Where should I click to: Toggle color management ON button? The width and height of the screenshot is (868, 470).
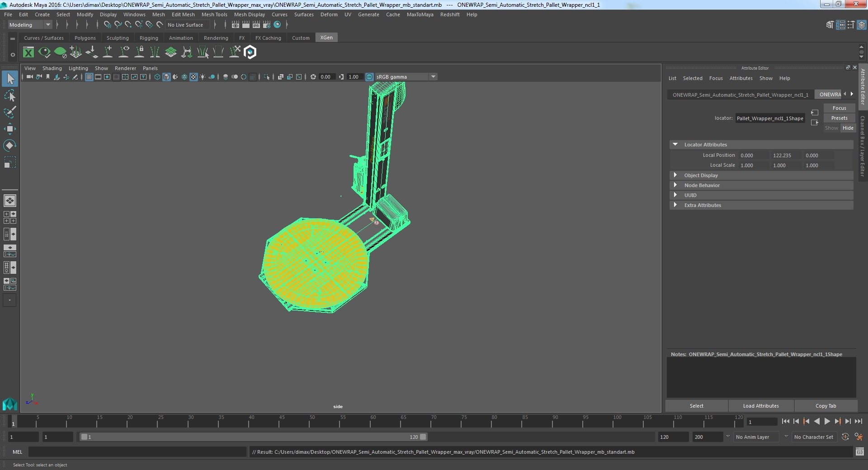[x=369, y=77]
